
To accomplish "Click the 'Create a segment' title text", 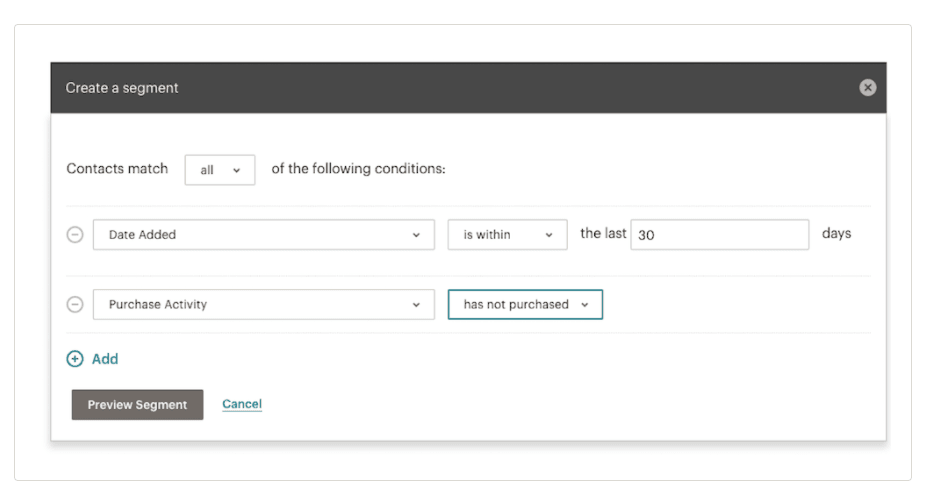I will pyautogui.click(x=122, y=88).
